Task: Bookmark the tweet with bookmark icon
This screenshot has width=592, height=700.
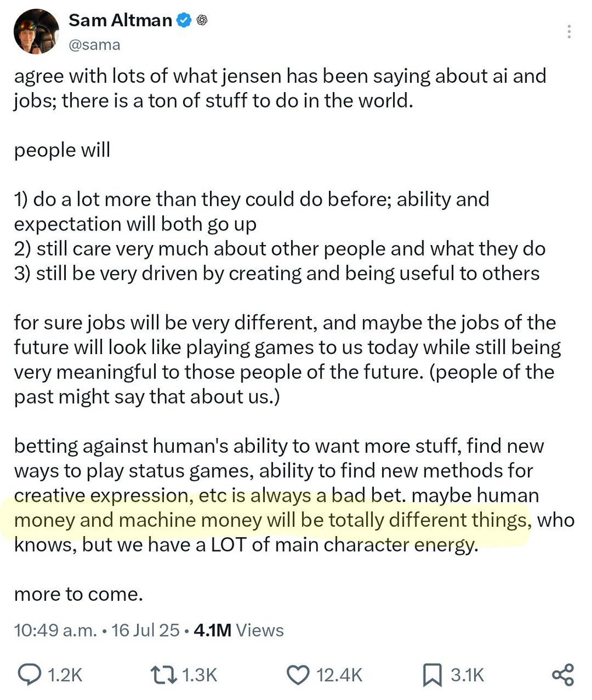Action: point(432,675)
